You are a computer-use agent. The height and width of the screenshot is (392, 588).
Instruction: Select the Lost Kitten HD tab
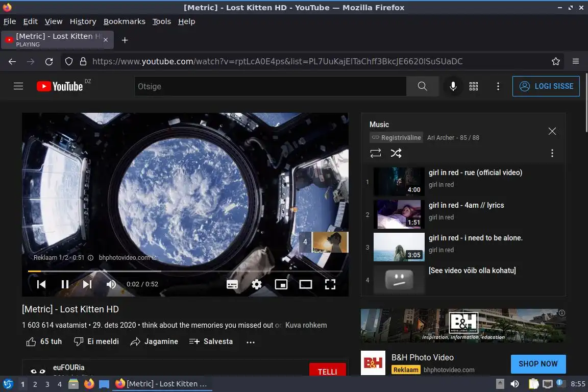(x=57, y=40)
